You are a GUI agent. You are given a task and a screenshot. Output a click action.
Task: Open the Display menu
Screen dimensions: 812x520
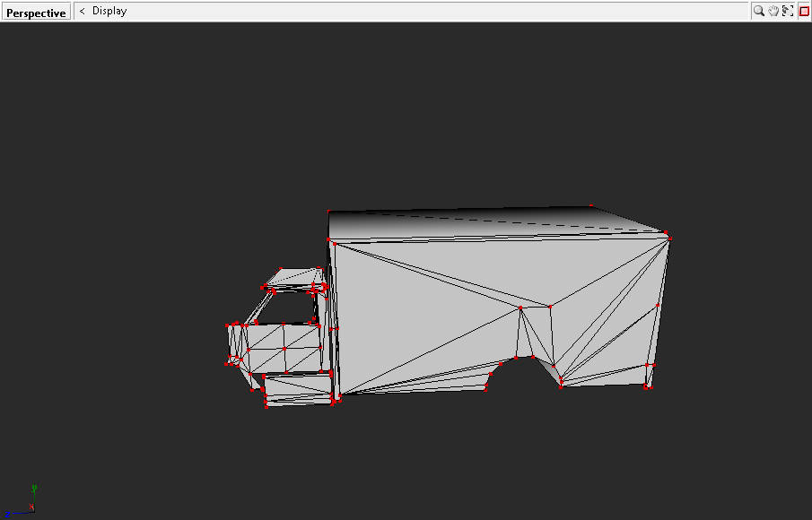pos(109,12)
